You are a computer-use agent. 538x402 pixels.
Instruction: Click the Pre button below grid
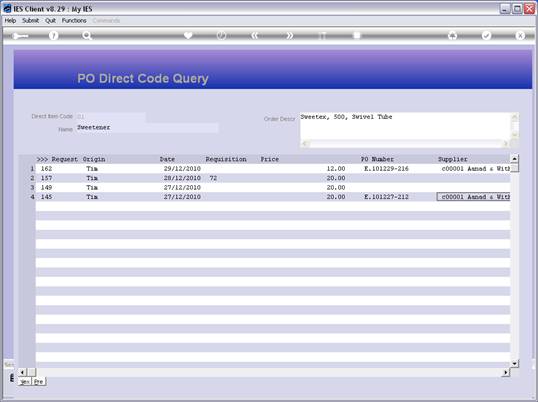click(x=39, y=381)
